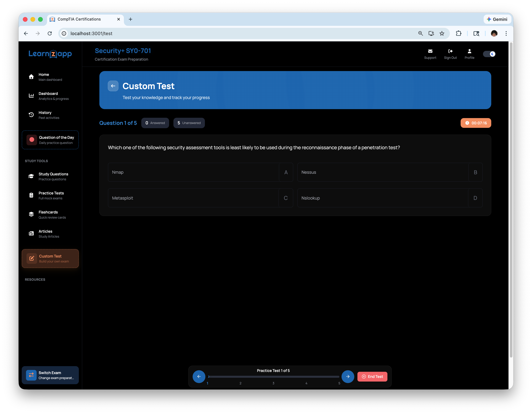Click the Support envelope icon

430,51
